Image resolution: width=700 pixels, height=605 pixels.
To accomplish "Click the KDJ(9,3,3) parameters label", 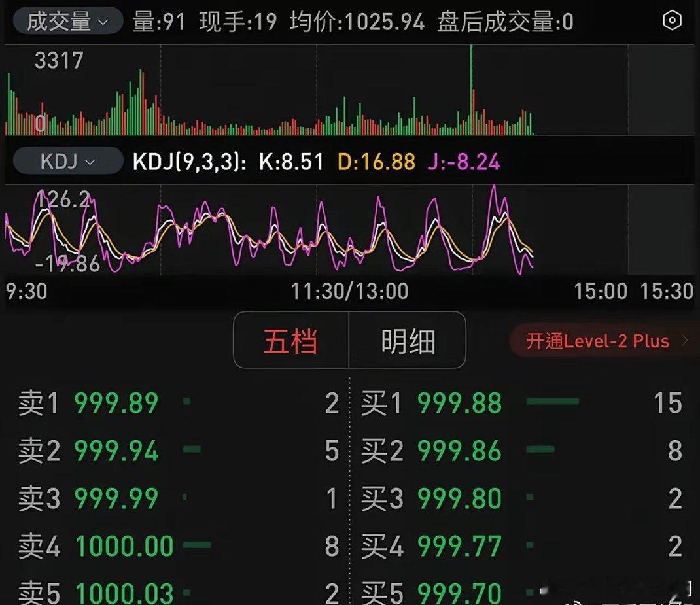I will coord(189,162).
